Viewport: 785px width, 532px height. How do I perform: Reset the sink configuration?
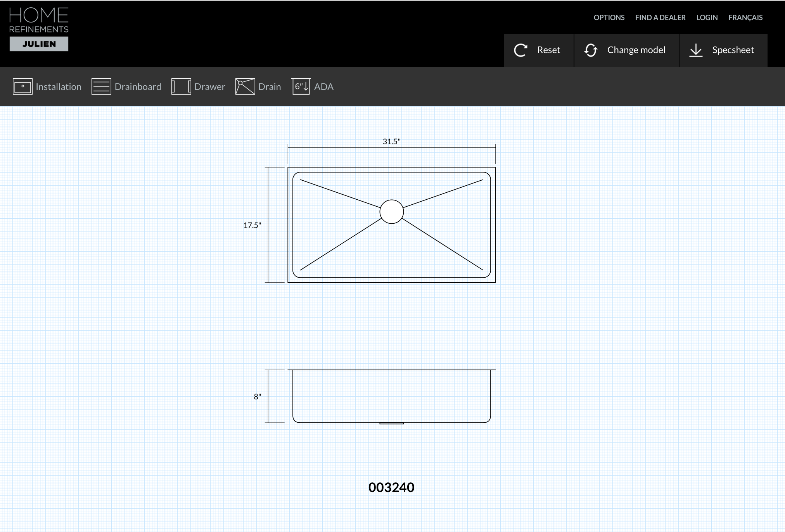(x=539, y=50)
